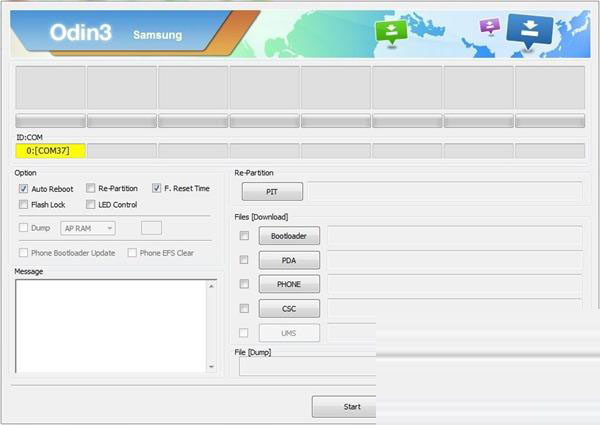The image size is (600, 425).
Task: Click the Odin3 logo text
Action: click(x=81, y=33)
